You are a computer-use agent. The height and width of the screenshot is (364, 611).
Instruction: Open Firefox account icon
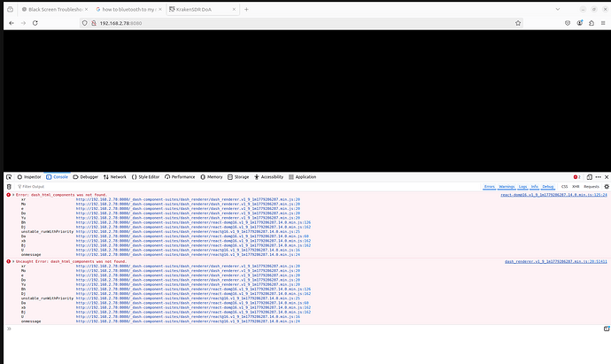(x=580, y=23)
